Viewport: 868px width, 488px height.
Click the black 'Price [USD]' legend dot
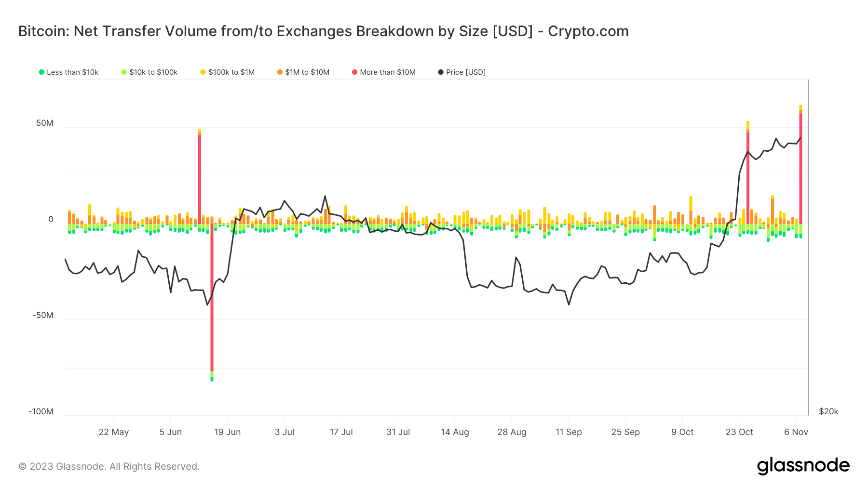pyautogui.click(x=441, y=72)
